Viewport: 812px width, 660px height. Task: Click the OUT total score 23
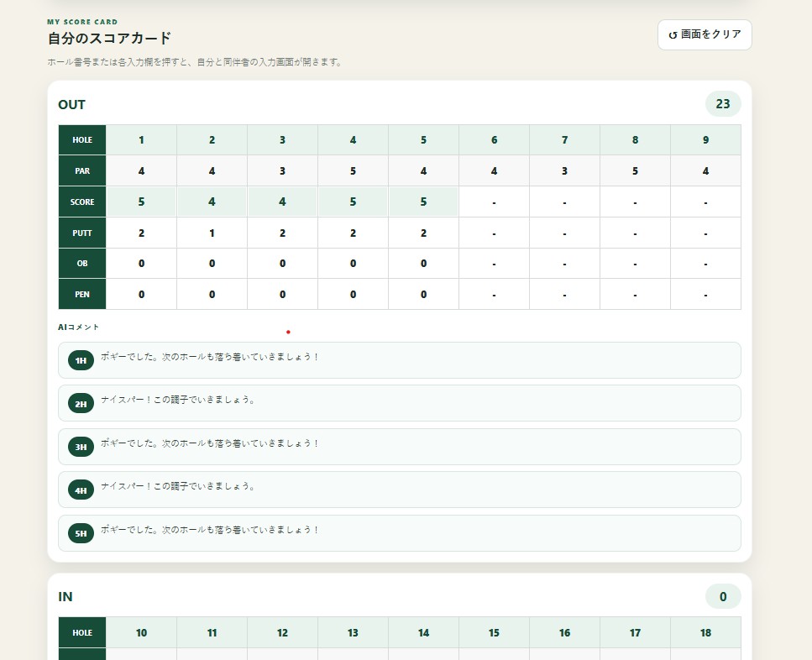[x=723, y=104]
